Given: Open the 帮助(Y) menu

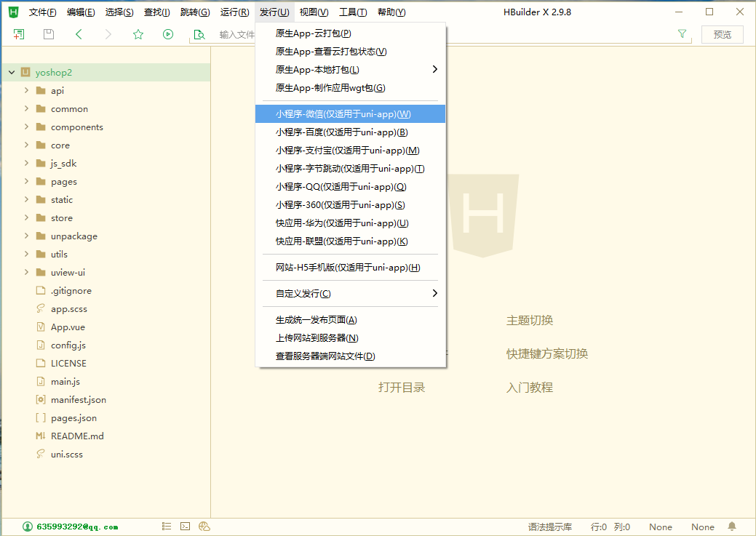Looking at the screenshot, I should pyautogui.click(x=391, y=12).
